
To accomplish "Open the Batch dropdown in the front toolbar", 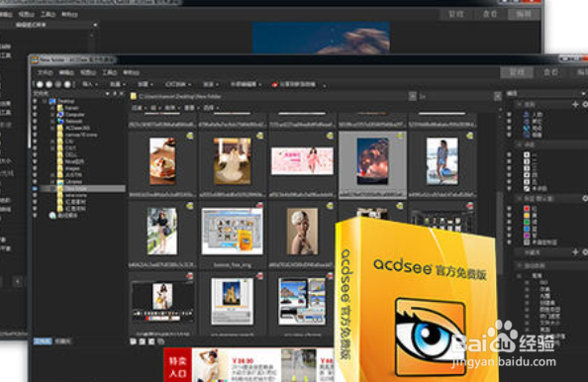I will 118,85.
